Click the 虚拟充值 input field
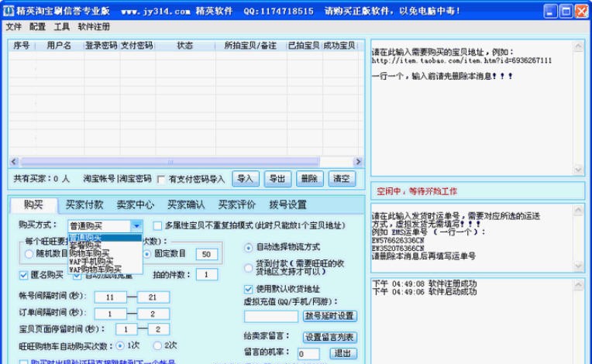This screenshot has width=592, height=364. [x=270, y=316]
